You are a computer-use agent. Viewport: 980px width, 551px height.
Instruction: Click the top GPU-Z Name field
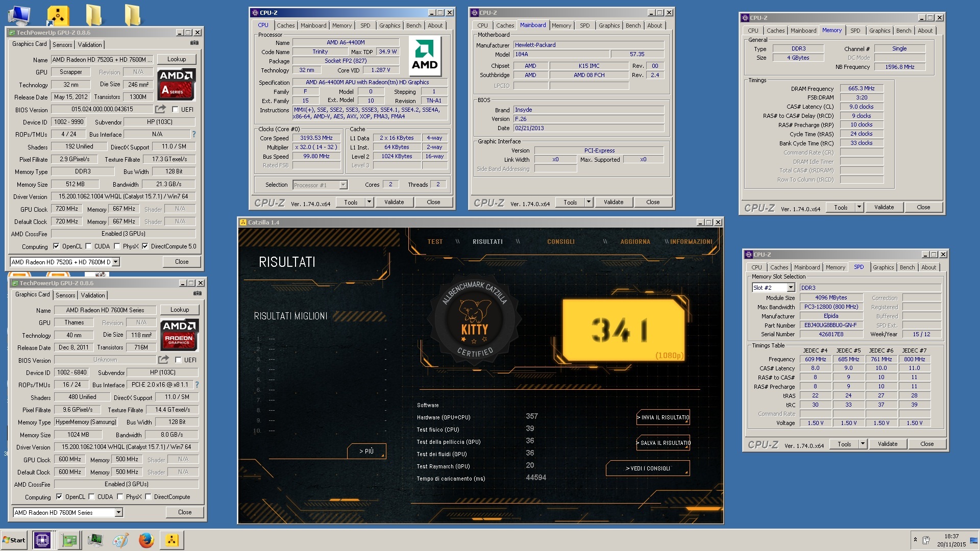pos(101,60)
